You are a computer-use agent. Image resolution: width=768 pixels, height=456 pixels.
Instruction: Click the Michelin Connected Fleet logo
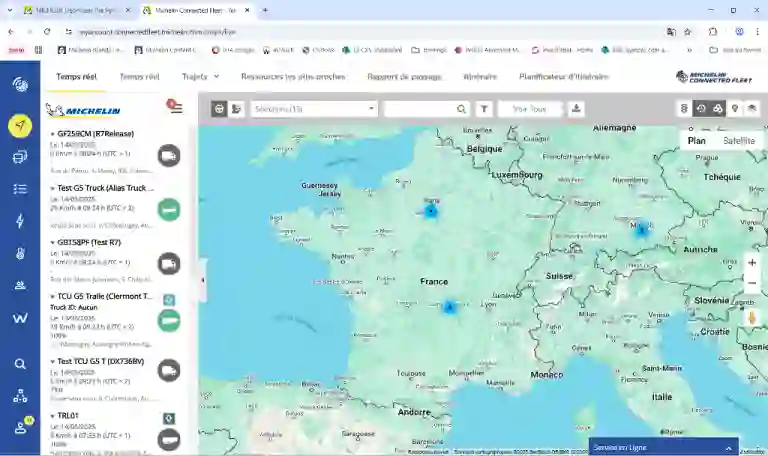(714, 77)
